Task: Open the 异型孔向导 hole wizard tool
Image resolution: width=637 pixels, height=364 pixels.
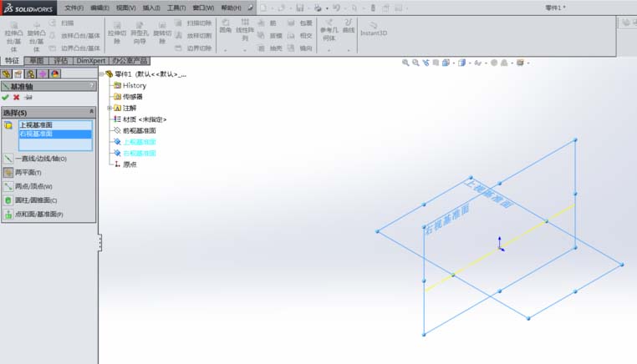Action: tap(140, 33)
